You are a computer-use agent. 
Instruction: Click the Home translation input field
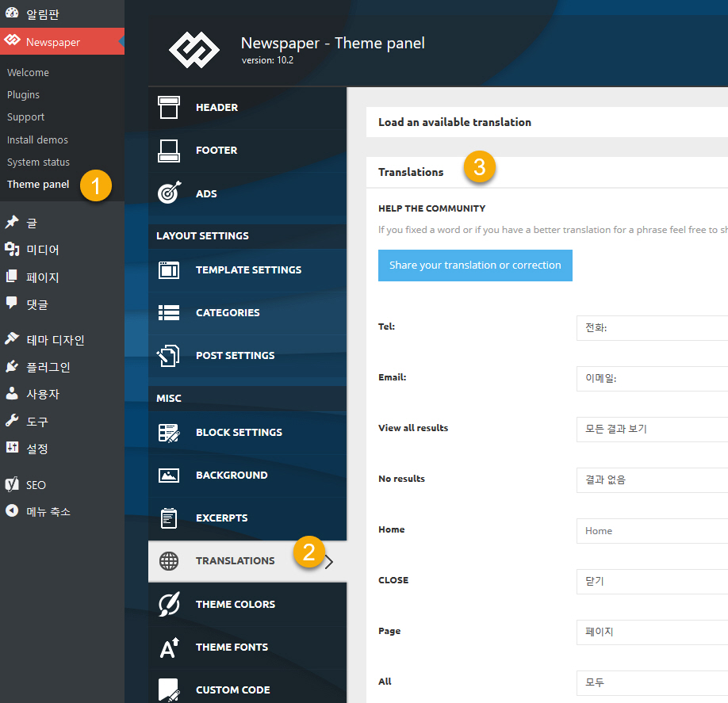(x=652, y=531)
